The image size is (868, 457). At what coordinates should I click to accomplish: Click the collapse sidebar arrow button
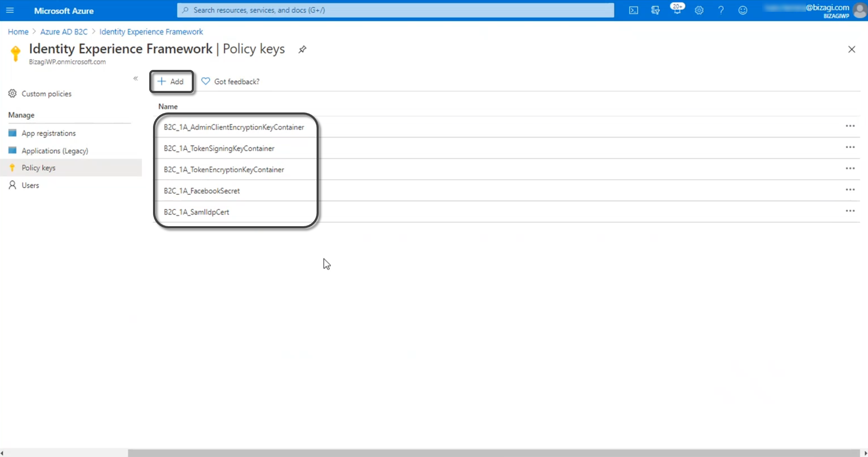click(x=135, y=79)
